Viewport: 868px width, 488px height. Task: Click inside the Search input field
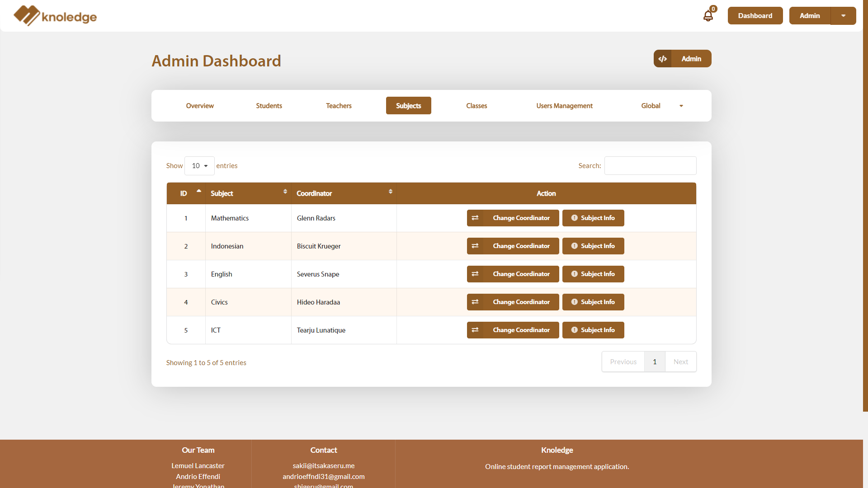[x=651, y=166]
